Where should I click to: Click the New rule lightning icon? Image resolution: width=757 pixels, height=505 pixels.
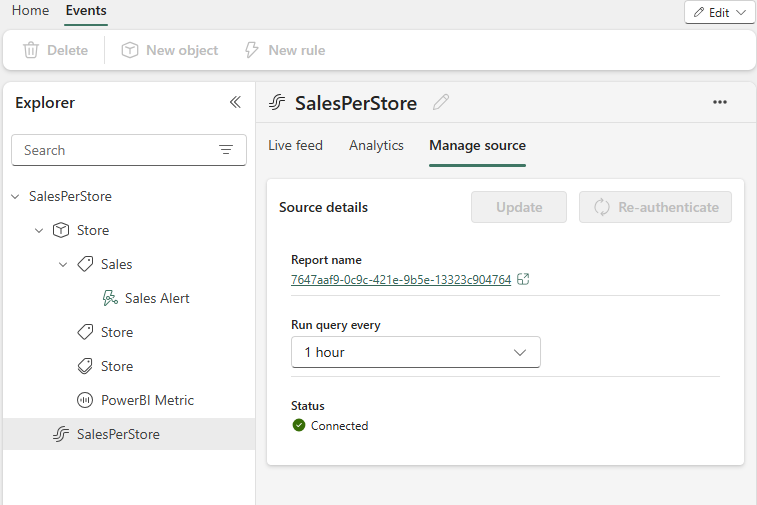tap(252, 50)
